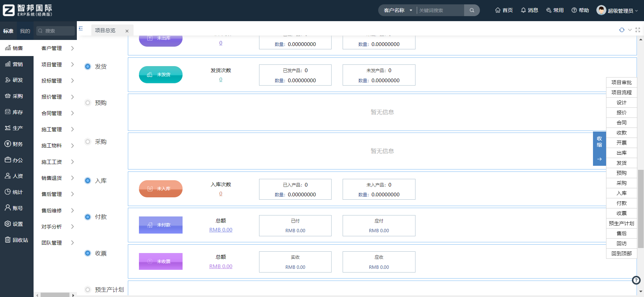Click the 未入库 status button

point(161,189)
